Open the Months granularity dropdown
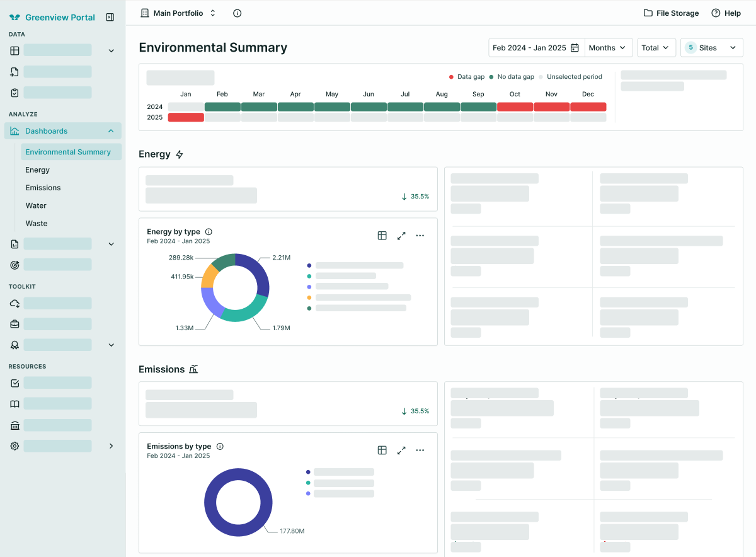This screenshot has width=756, height=557. click(609, 48)
